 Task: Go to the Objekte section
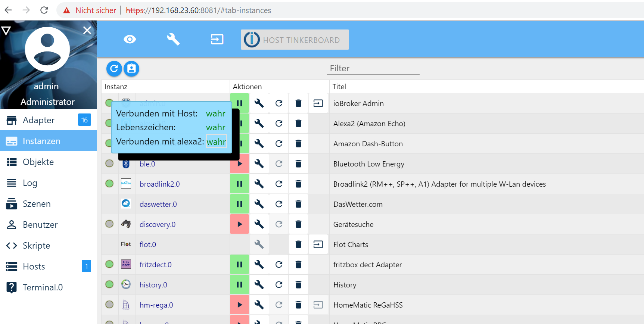38,162
